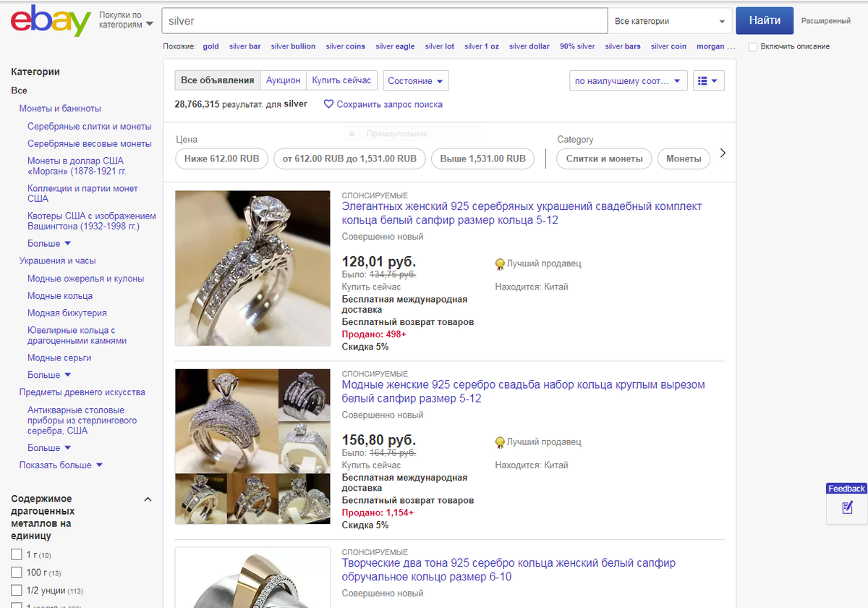Open sort dropdown 'по наилучшему соот...'
The width and height of the screenshot is (868, 608).
[629, 81]
